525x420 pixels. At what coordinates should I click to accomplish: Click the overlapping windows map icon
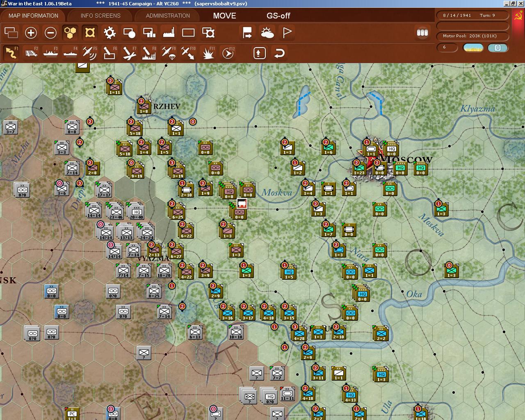(11, 32)
